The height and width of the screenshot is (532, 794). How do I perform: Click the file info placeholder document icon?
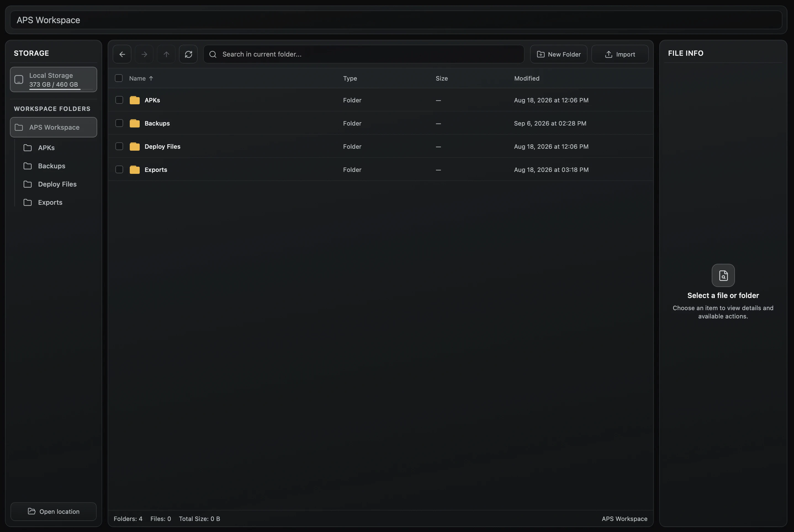coord(723,275)
